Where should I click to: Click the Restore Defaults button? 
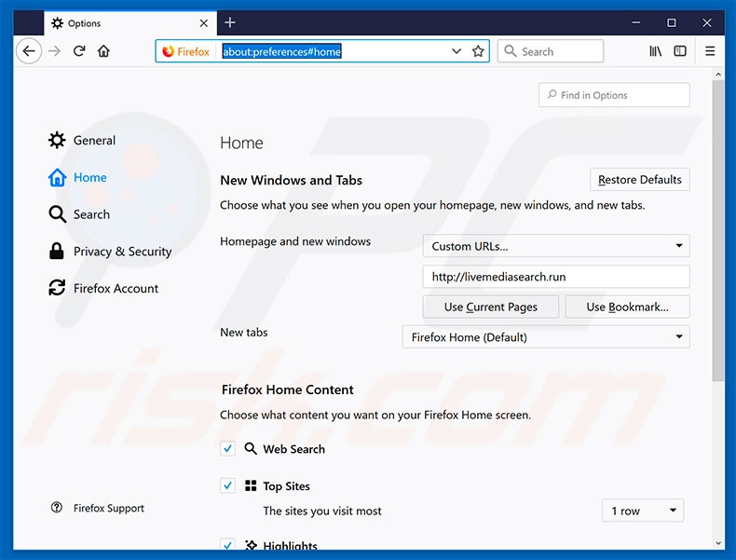click(x=640, y=179)
